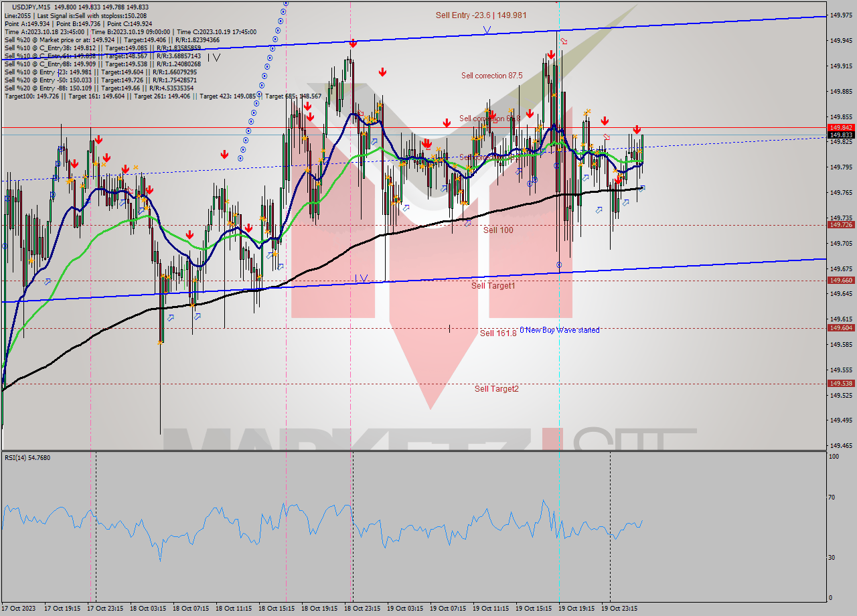The height and width of the screenshot is (616, 857).
Task: Click the 149.645 price axis value
Action: 841,293
